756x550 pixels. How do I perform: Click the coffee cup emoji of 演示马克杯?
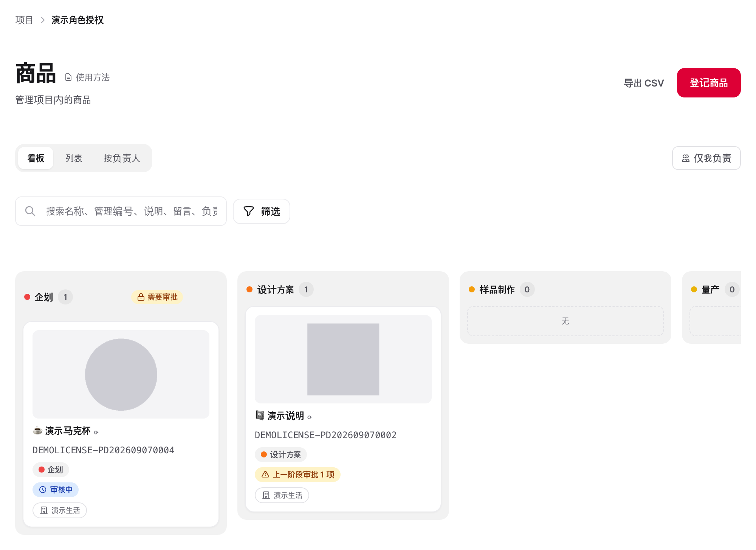[37, 431]
